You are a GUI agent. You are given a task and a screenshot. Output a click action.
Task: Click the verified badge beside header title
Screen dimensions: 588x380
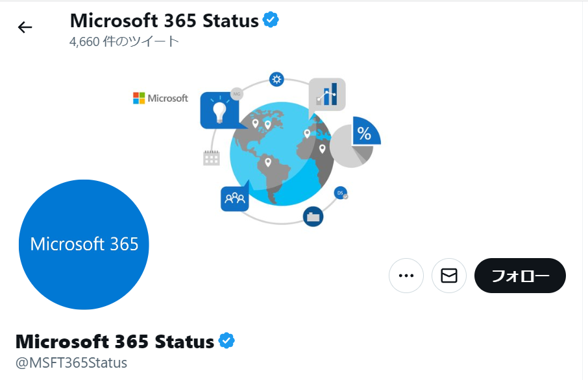click(271, 20)
